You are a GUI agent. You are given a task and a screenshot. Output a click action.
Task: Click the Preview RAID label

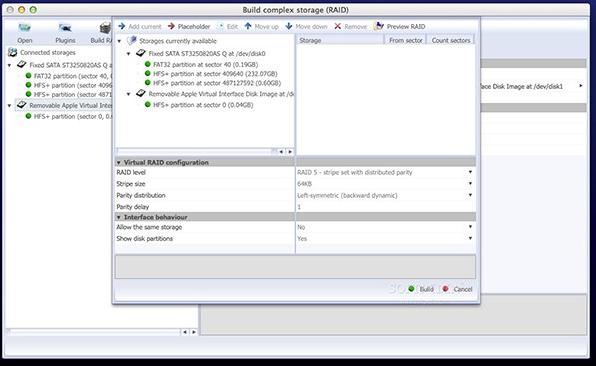click(406, 27)
